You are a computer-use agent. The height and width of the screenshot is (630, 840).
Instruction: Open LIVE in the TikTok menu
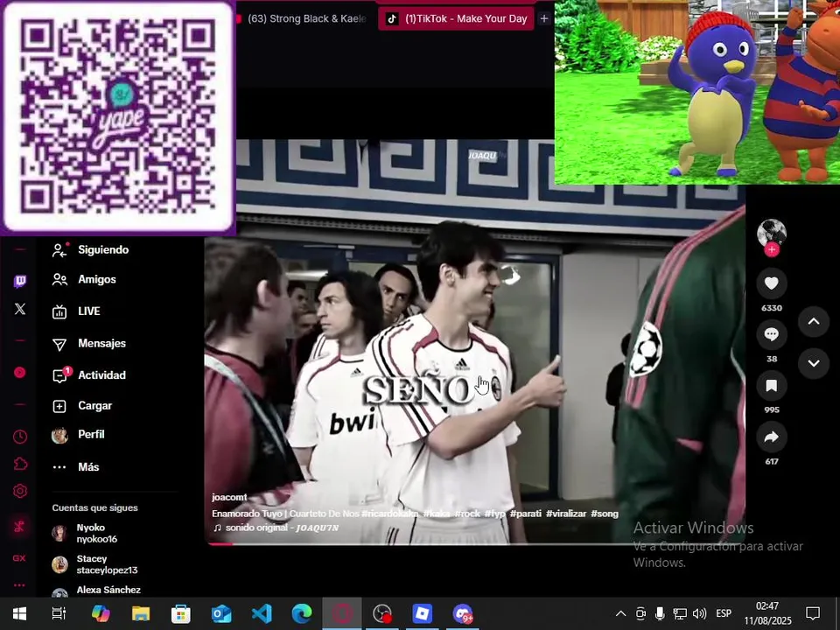[77, 311]
